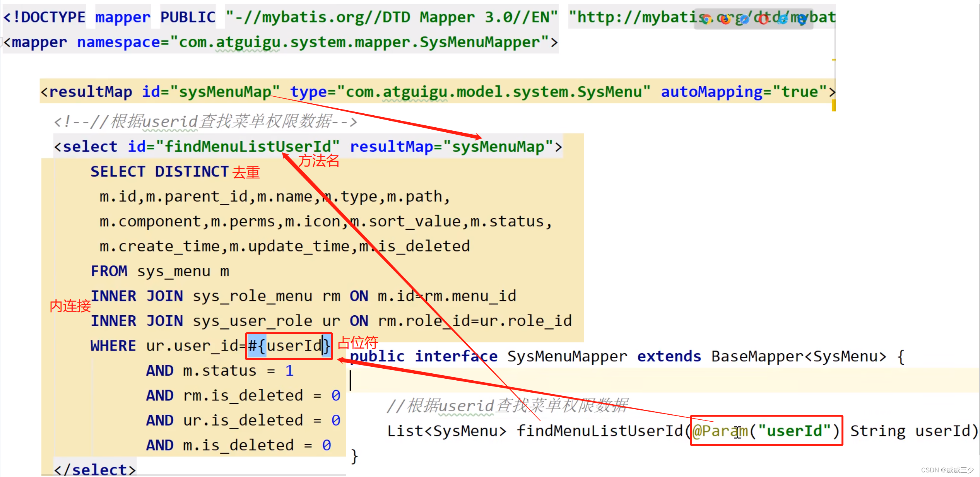Open preview in Firefox browser

(725, 19)
